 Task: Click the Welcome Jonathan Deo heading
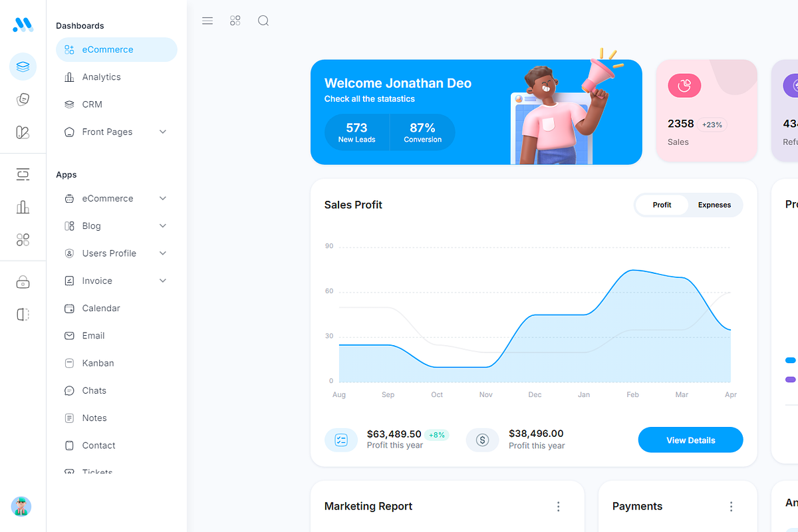[x=398, y=83]
